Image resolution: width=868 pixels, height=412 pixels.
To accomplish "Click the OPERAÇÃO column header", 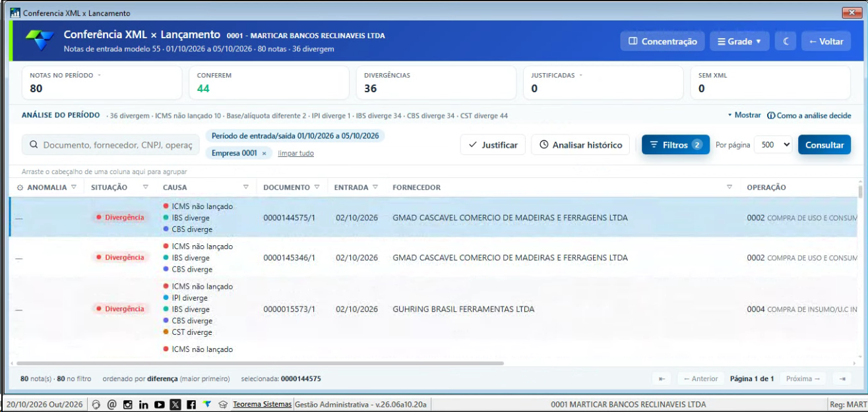I will (x=766, y=187).
